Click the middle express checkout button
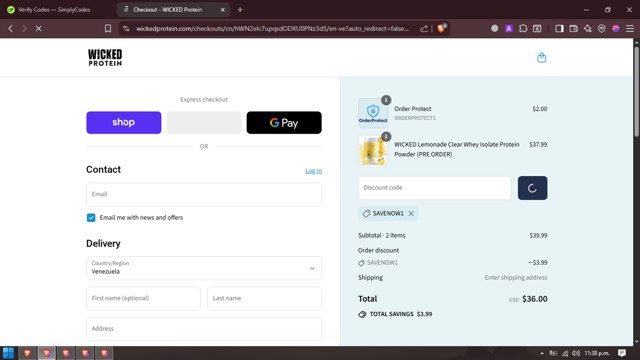 204,122
